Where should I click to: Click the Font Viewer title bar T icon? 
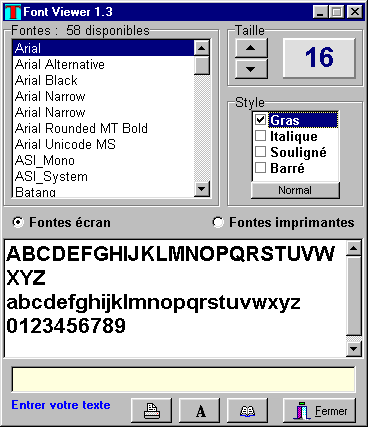[x=13, y=12]
